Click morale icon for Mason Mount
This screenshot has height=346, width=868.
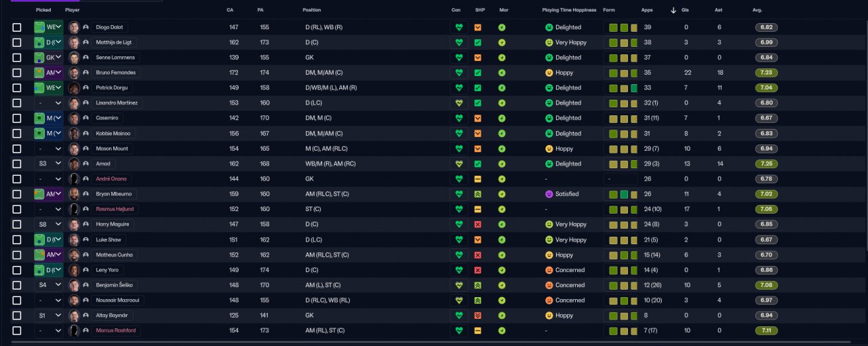pos(502,149)
